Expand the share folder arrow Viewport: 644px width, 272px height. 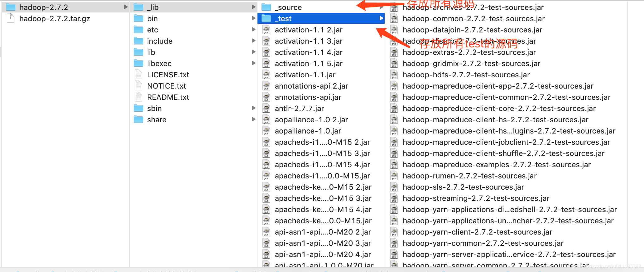point(253,119)
